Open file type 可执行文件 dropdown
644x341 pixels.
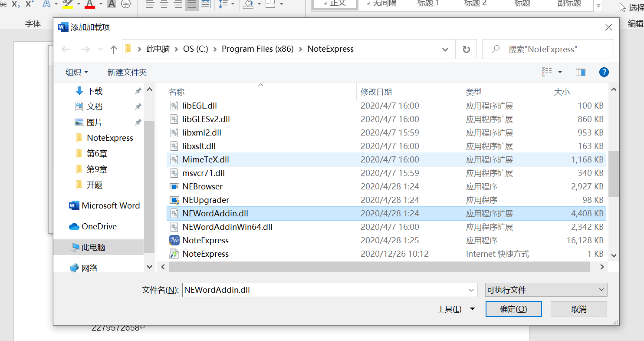click(546, 290)
